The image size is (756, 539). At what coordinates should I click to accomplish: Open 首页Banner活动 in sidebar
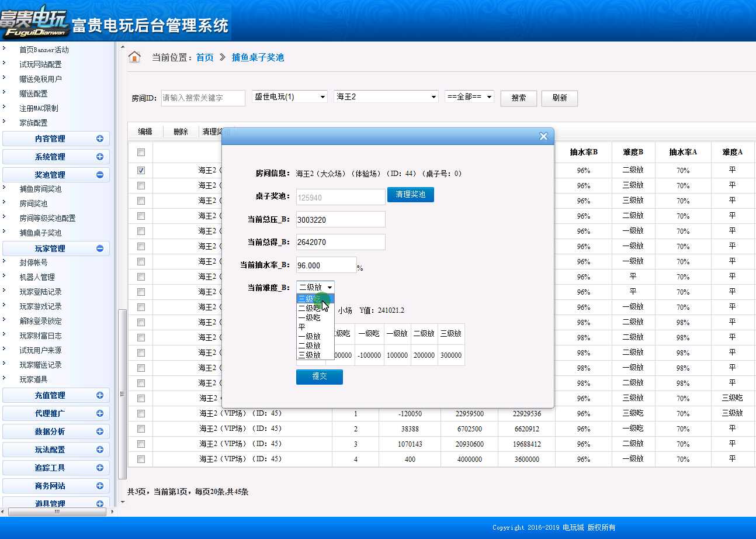click(x=44, y=50)
